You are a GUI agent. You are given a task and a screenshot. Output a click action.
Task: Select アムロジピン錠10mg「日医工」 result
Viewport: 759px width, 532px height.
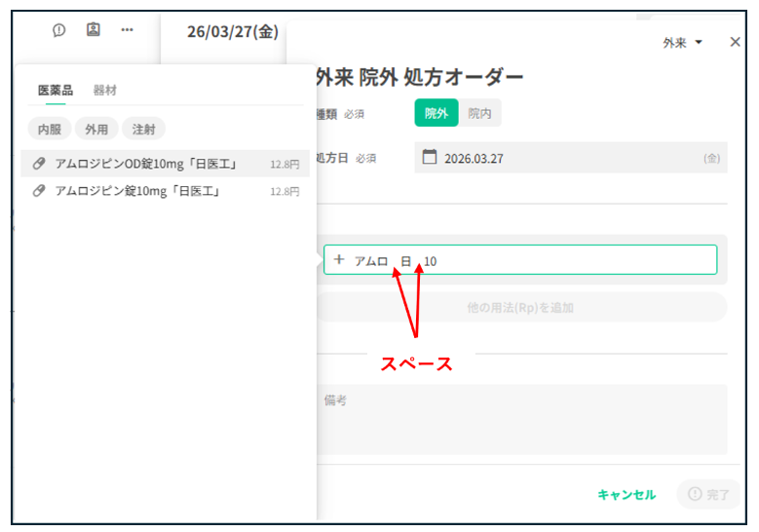[x=165, y=191]
